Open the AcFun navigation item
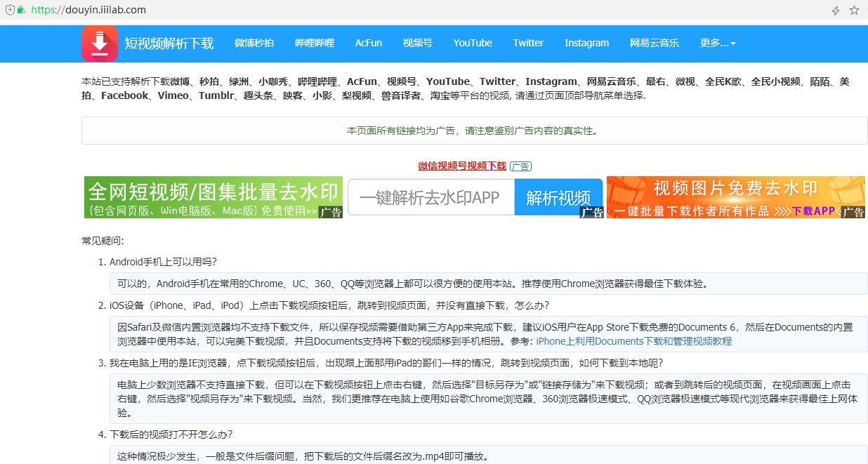Screen dimensions: 868x464 (368, 43)
